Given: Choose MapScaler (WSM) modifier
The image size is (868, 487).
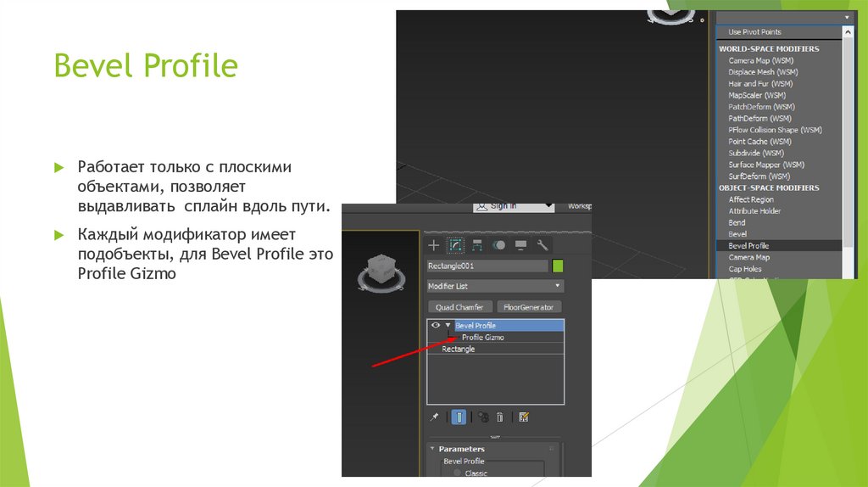Looking at the screenshot, I should (757, 95).
